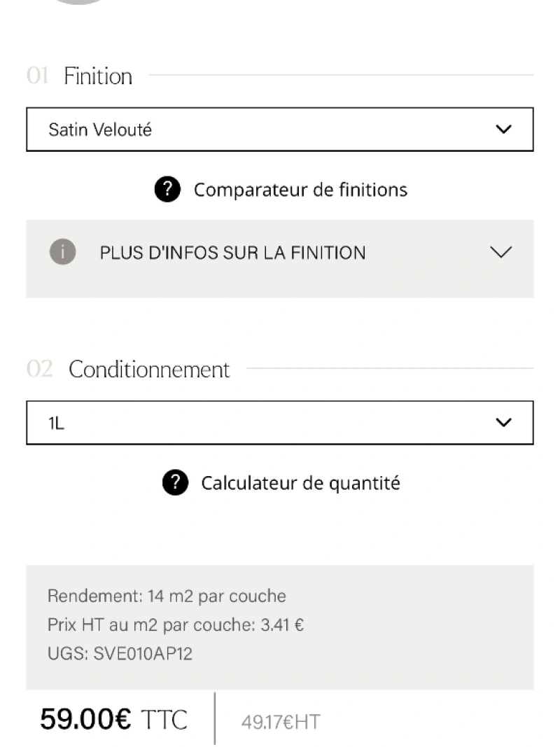The image size is (560, 747).
Task: Expand the Plus d'infos sur la finition chevron
Action: [x=501, y=251]
